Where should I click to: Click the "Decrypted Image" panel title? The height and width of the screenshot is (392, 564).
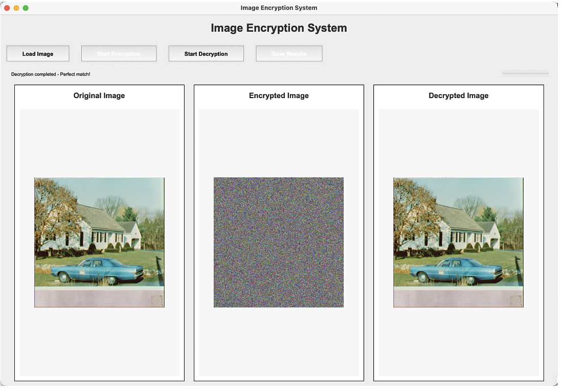(x=458, y=96)
